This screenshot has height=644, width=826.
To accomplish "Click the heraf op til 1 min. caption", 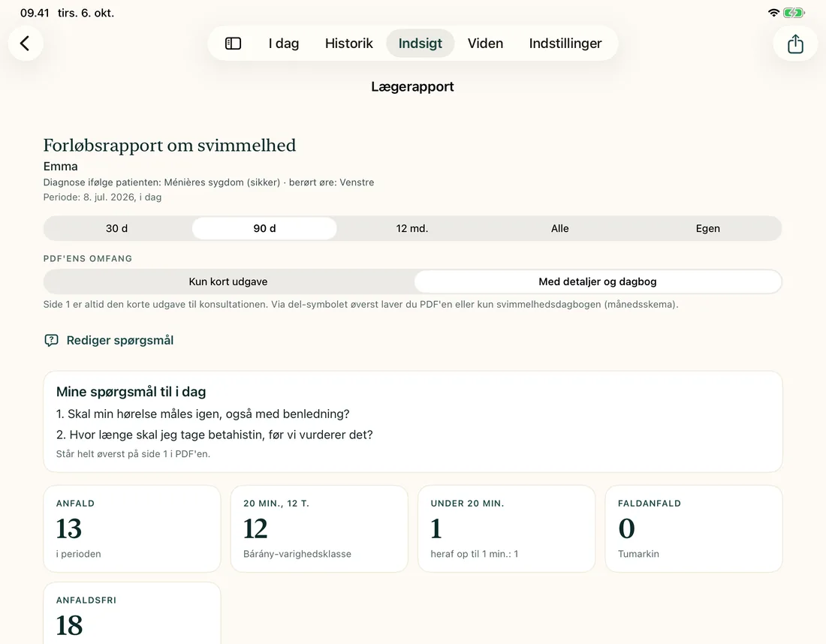I will (474, 554).
